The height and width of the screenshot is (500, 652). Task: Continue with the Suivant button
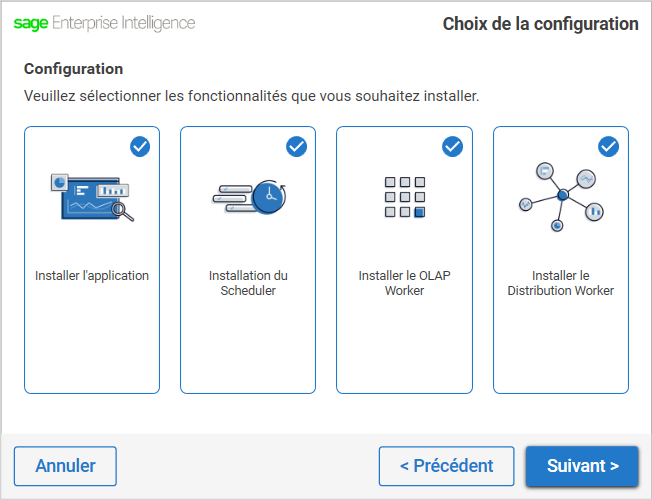coord(582,466)
